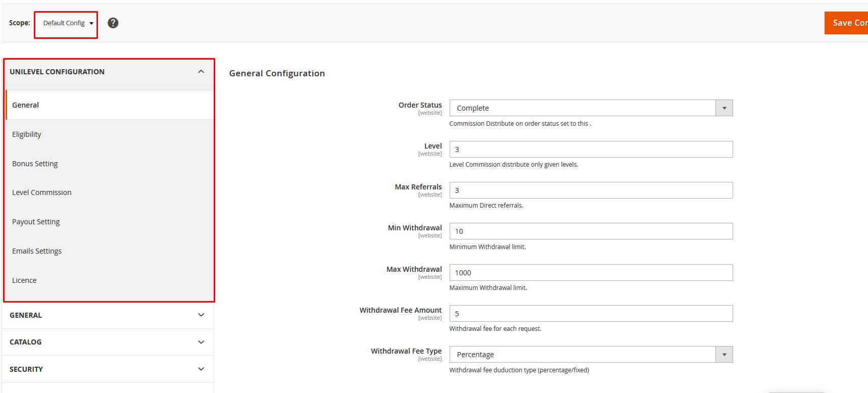Expand the GENERAL configuration group
The image size is (868, 393).
[107, 315]
